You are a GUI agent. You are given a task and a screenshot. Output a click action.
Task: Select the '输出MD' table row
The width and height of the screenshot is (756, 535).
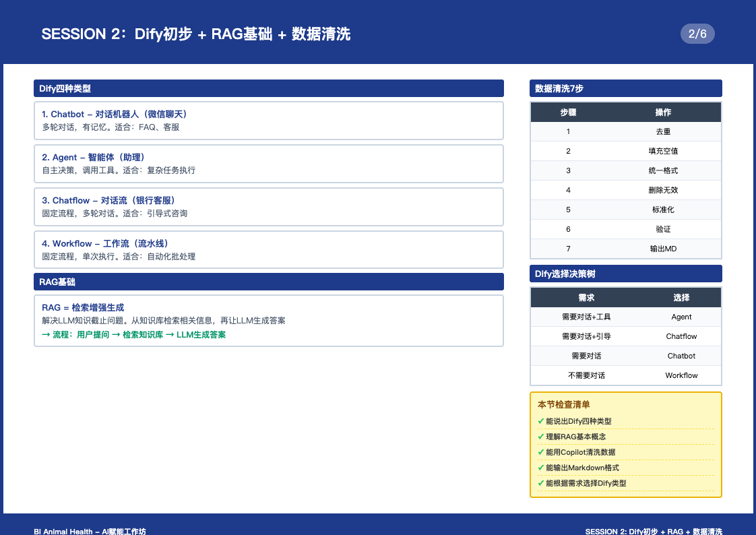(625, 249)
